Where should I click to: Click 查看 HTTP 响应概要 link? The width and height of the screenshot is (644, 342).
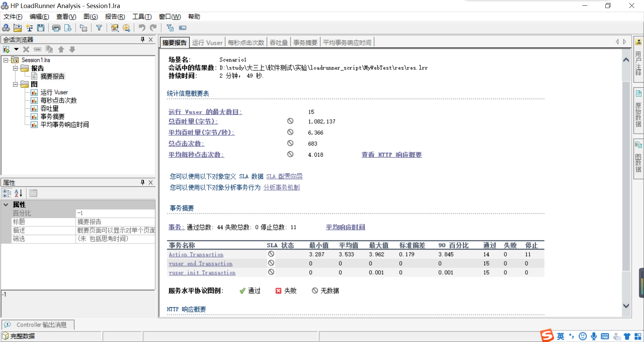pyautogui.click(x=391, y=155)
